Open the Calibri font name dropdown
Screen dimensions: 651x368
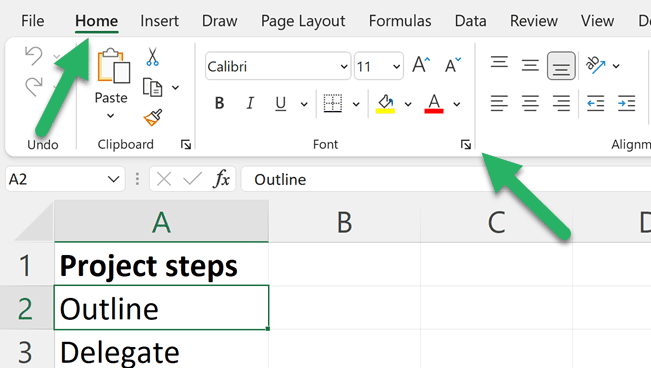point(344,66)
